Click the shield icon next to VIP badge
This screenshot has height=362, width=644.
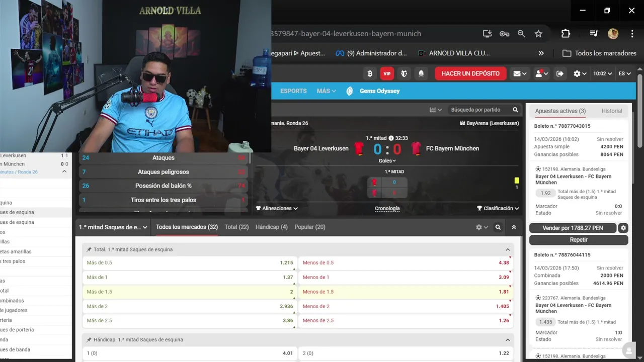point(404,73)
